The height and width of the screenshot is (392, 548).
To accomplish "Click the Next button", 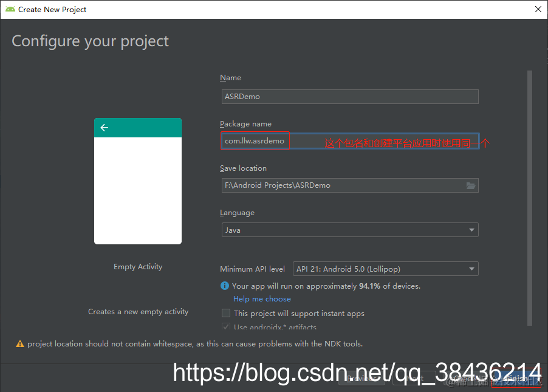I will point(414,379).
